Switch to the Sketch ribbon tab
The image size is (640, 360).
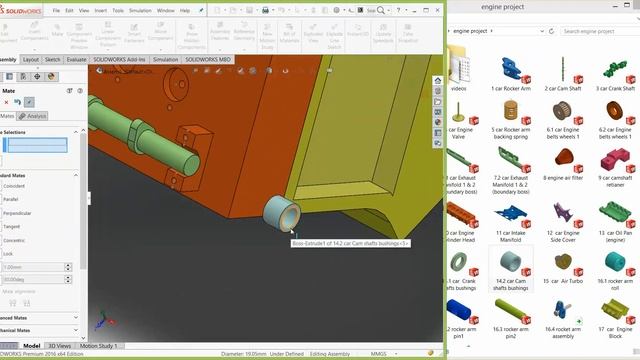(52, 60)
